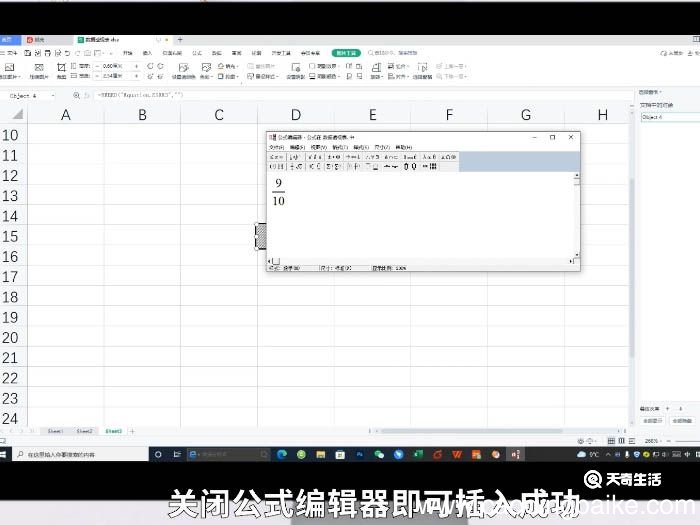Switch to the Sheet3 tab
700x525 pixels.
click(113, 431)
